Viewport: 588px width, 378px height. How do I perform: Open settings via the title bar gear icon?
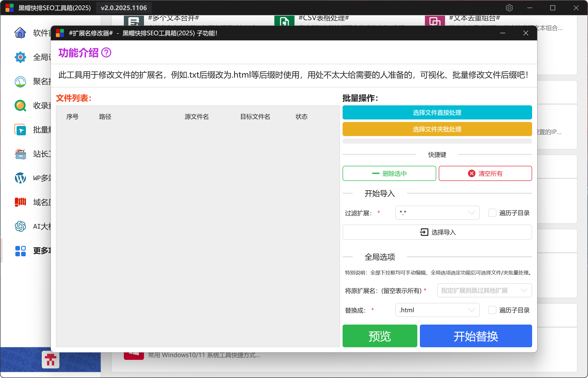point(509,8)
